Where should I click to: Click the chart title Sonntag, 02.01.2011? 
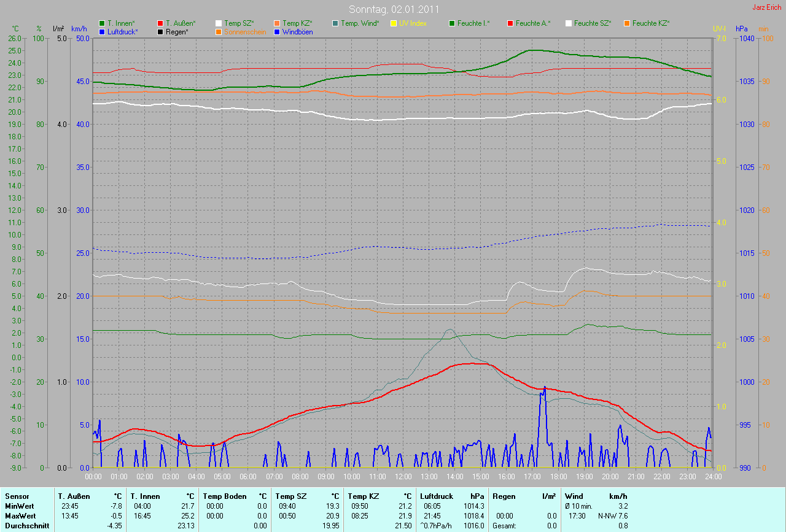393,9
